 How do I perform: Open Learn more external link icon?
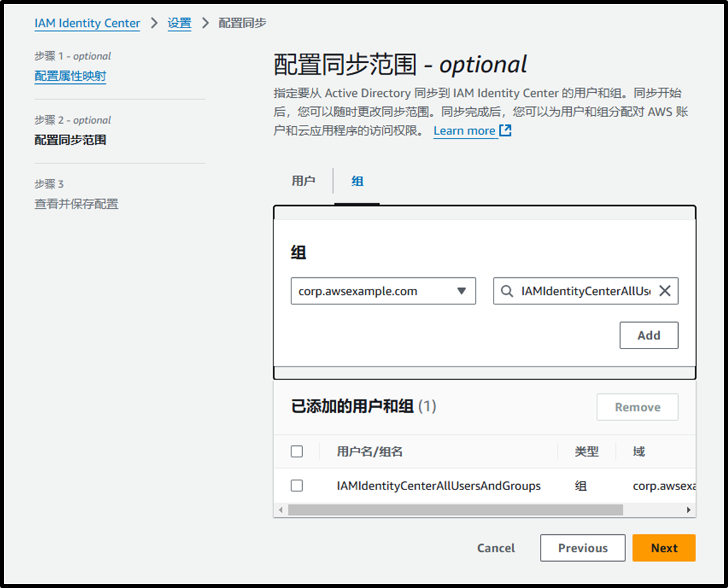[x=505, y=131]
